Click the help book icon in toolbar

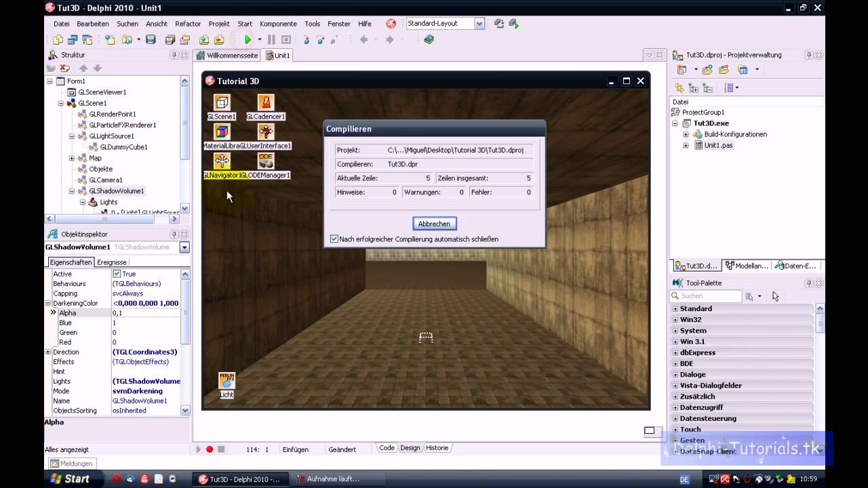click(429, 40)
